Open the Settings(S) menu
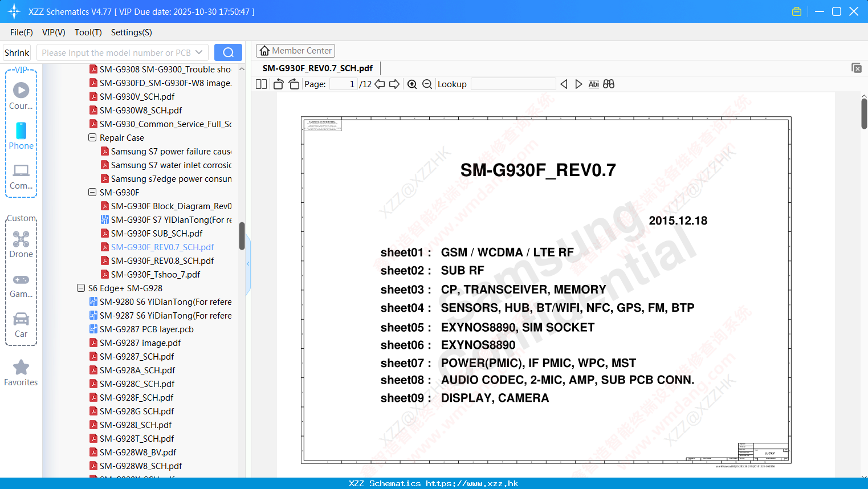This screenshot has width=868, height=489. (132, 32)
